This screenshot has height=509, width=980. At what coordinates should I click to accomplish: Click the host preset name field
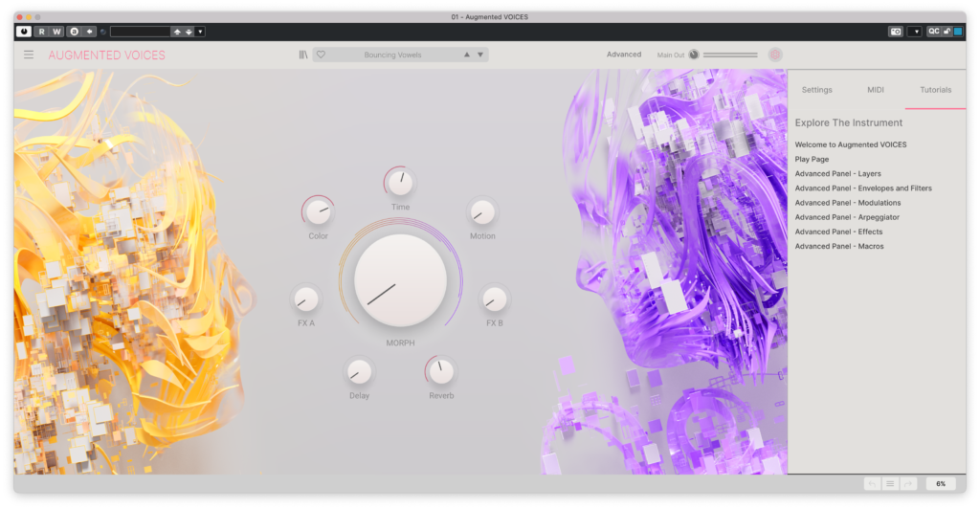click(141, 32)
